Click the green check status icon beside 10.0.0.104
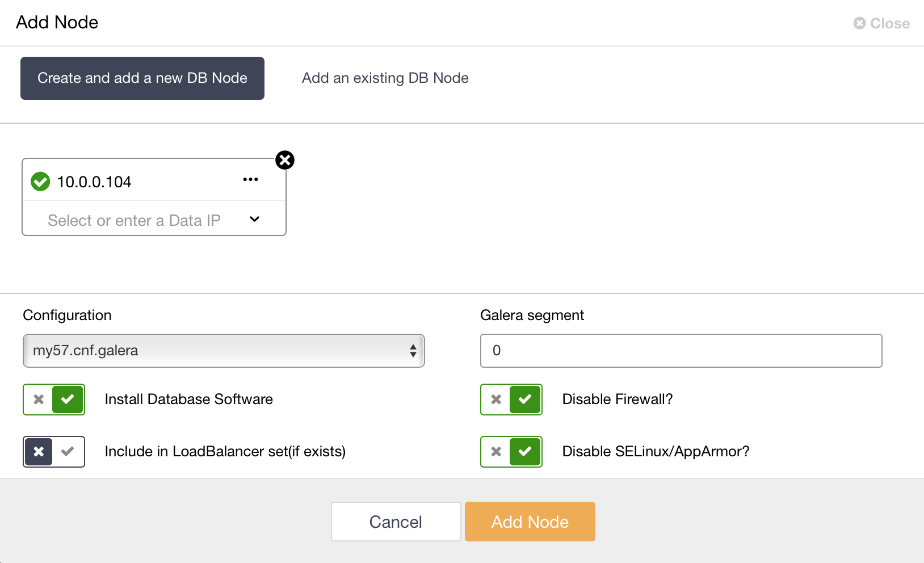 click(40, 182)
